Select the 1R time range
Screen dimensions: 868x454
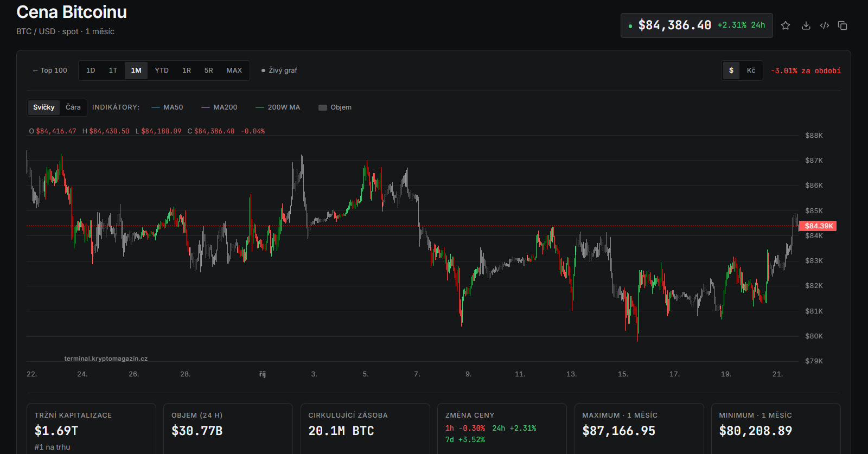tap(187, 71)
